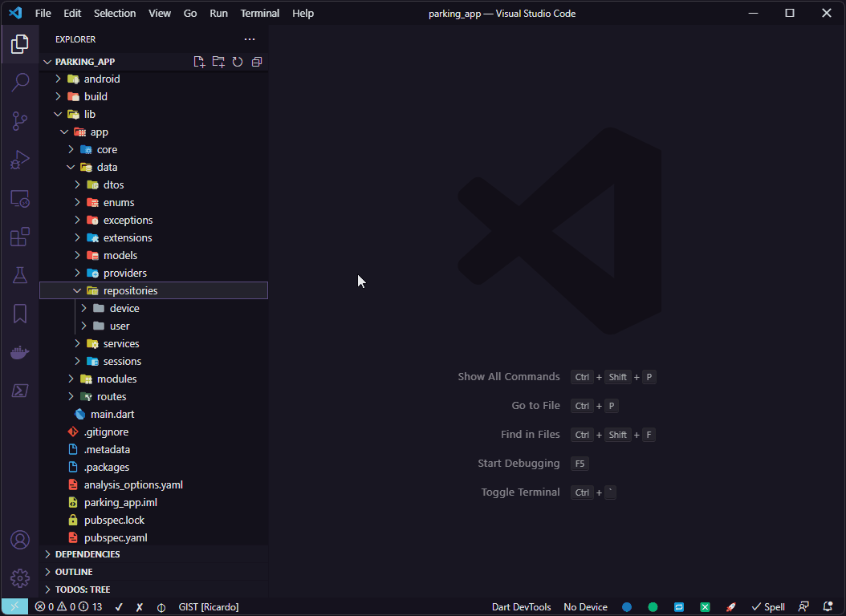Open the Search view in activity bar
This screenshot has width=846, height=616.
(20, 83)
